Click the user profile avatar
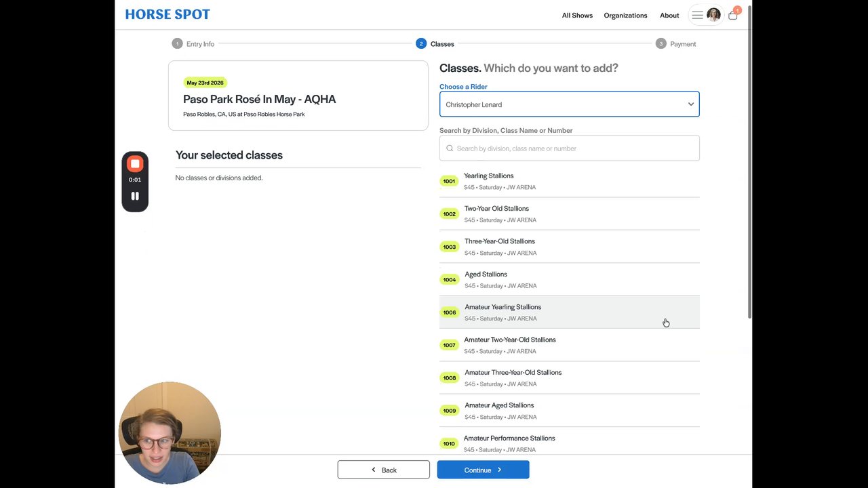868x488 pixels. tap(713, 15)
